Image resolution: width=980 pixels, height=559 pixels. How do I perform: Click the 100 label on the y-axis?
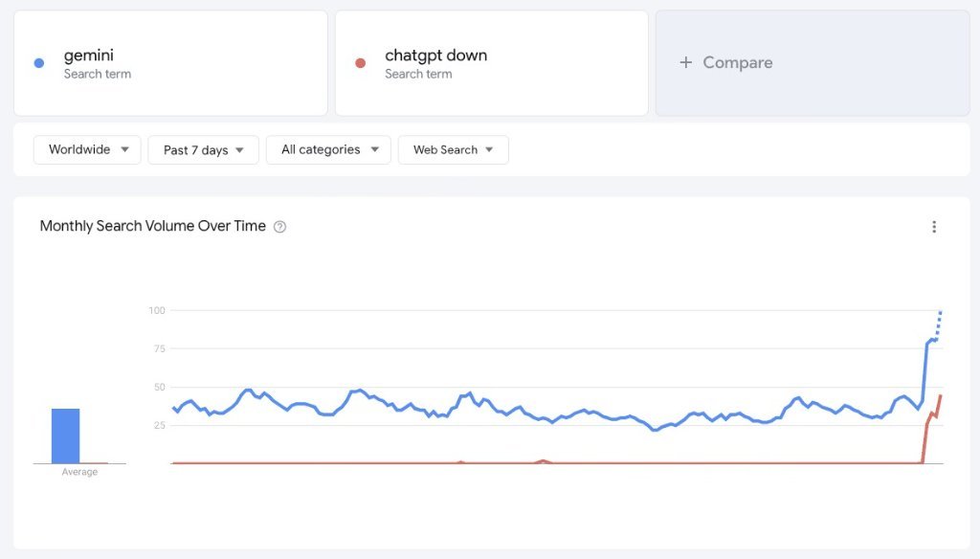(157, 310)
